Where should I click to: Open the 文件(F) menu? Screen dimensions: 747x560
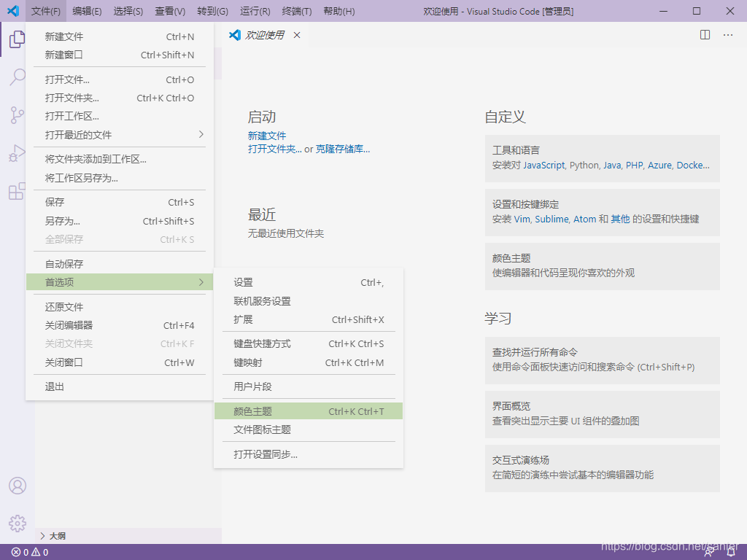pyautogui.click(x=46, y=11)
